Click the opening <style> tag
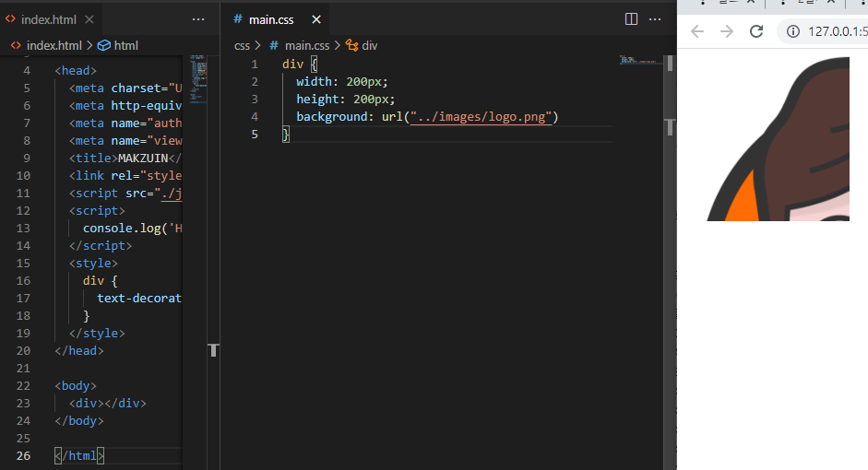868x470 pixels. (x=93, y=264)
